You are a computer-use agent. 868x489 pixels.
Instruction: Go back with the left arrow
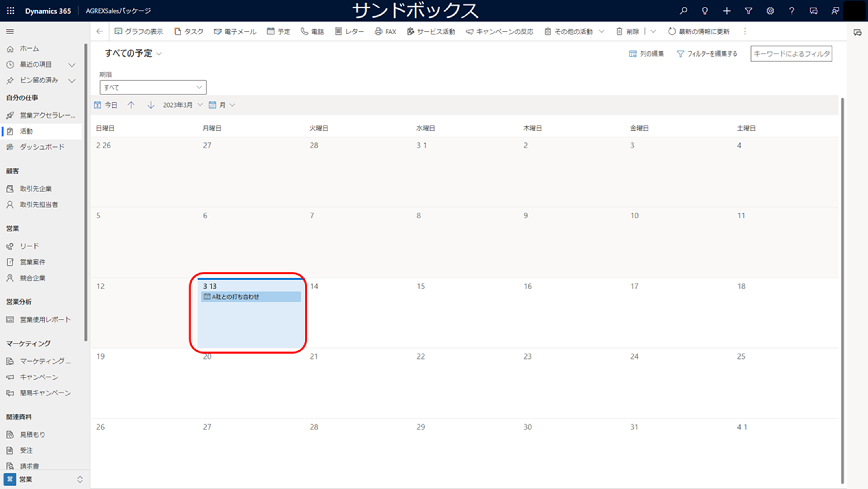tap(99, 31)
